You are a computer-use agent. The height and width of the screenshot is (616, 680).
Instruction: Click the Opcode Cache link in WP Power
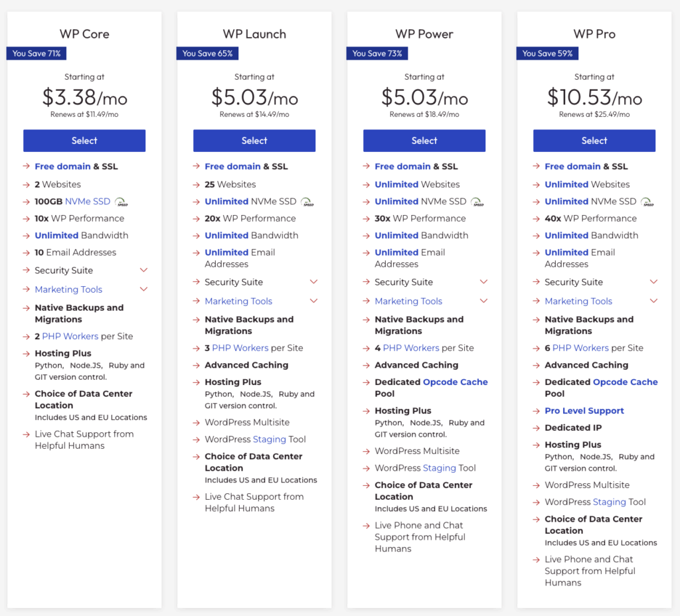tap(455, 382)
